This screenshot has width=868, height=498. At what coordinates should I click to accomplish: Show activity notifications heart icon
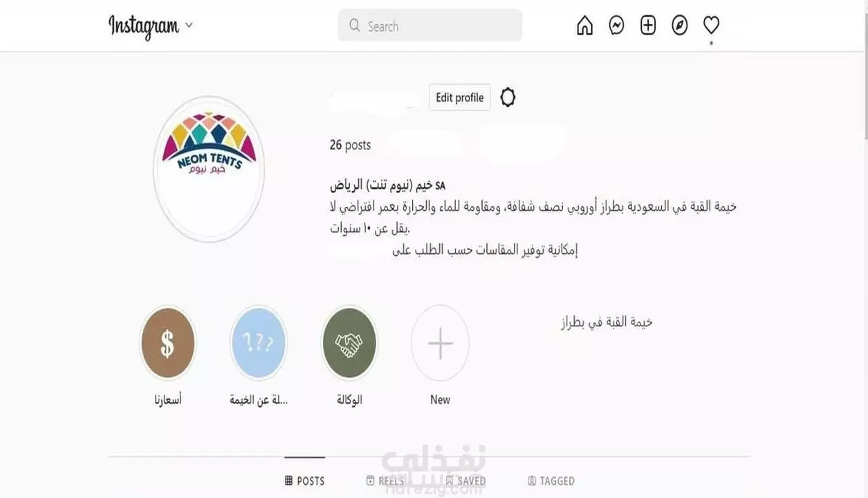pyautogui.click(x=711, y=26)
